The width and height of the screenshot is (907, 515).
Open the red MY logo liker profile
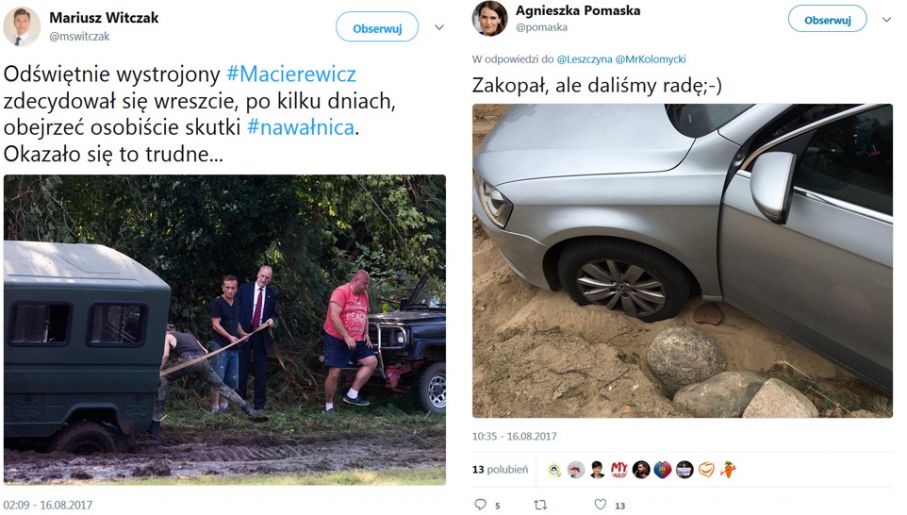click(619, 469)
